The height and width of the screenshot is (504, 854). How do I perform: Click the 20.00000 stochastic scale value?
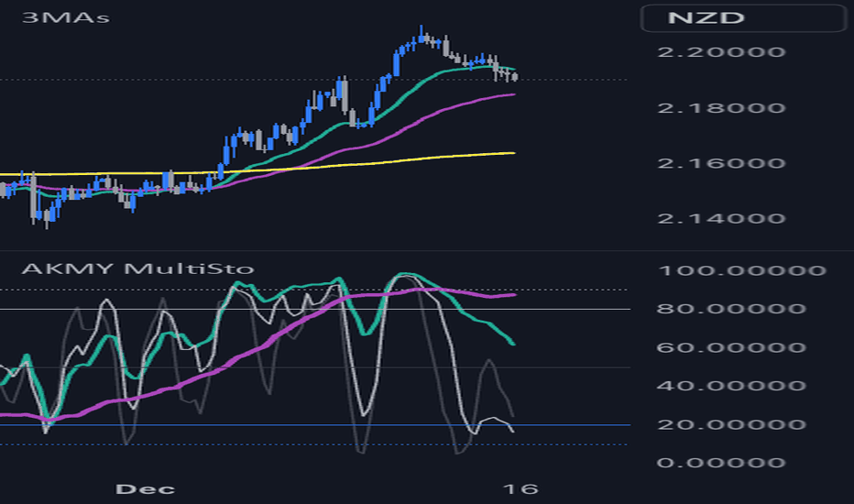pos(731,424)
